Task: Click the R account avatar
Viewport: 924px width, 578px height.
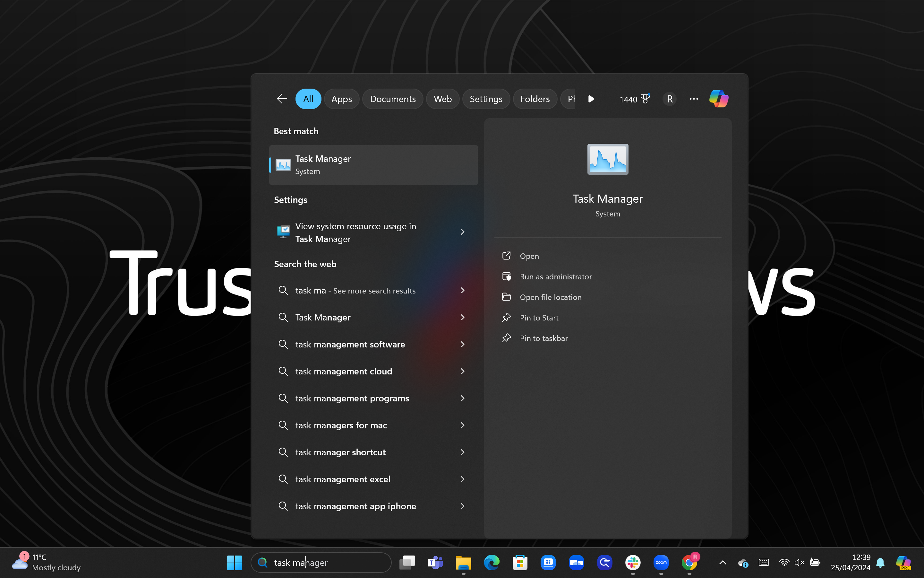Action: tap(670, 99)
